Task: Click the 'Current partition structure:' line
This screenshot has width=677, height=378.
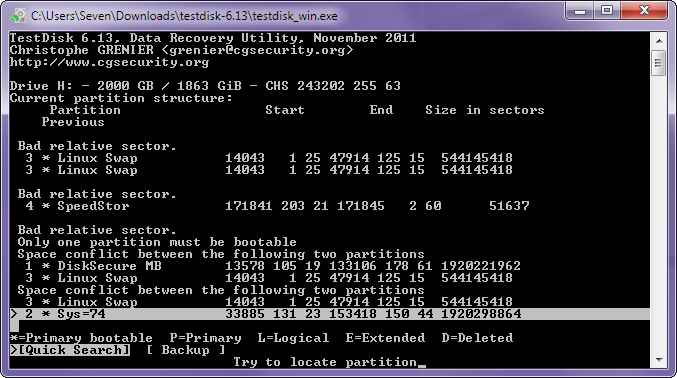Action: [x=121, y=98]
